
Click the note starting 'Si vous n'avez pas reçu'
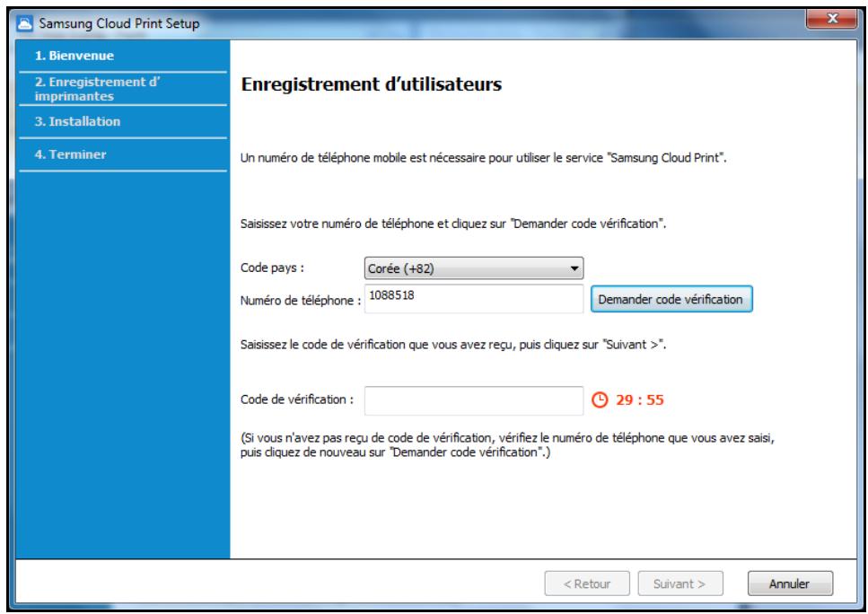[x=508, y=445]
